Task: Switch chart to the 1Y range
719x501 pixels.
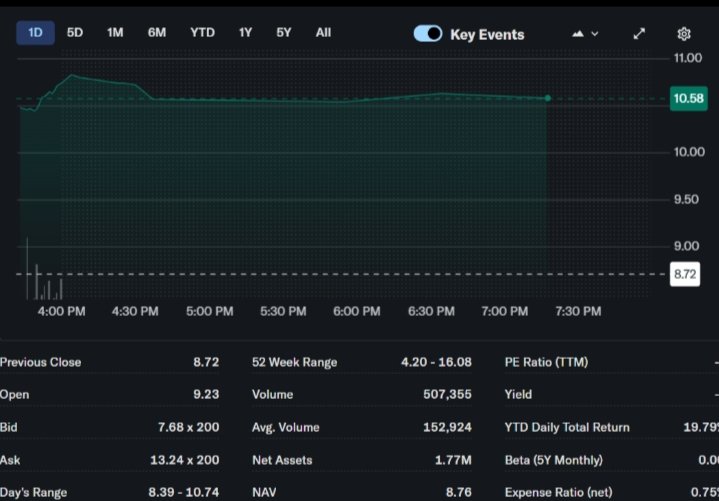Action: pyautogui.click(x=245, y=32)
